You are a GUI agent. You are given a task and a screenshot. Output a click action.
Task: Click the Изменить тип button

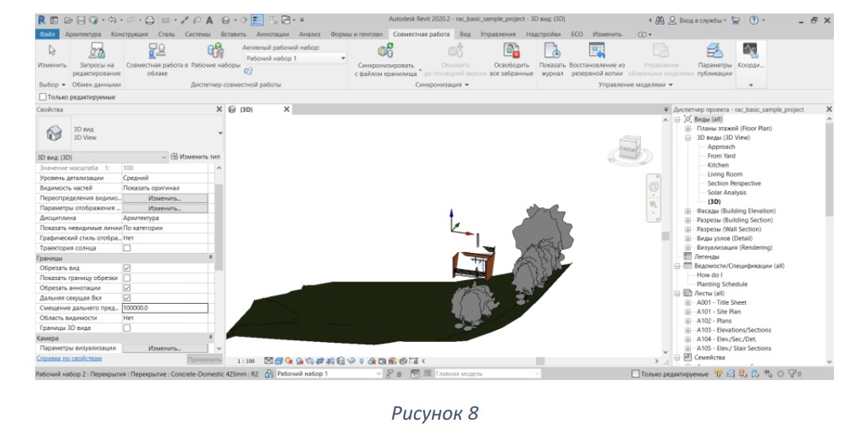point(195,157)
